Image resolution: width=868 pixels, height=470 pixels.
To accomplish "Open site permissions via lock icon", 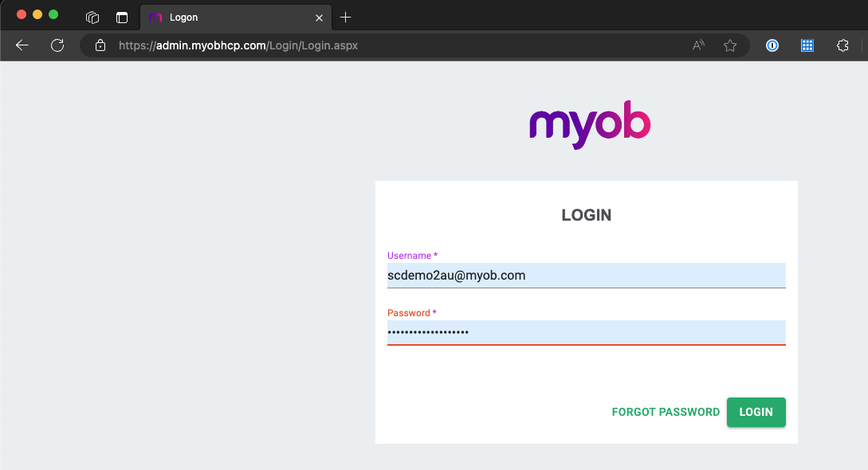I will coord(100,45).
